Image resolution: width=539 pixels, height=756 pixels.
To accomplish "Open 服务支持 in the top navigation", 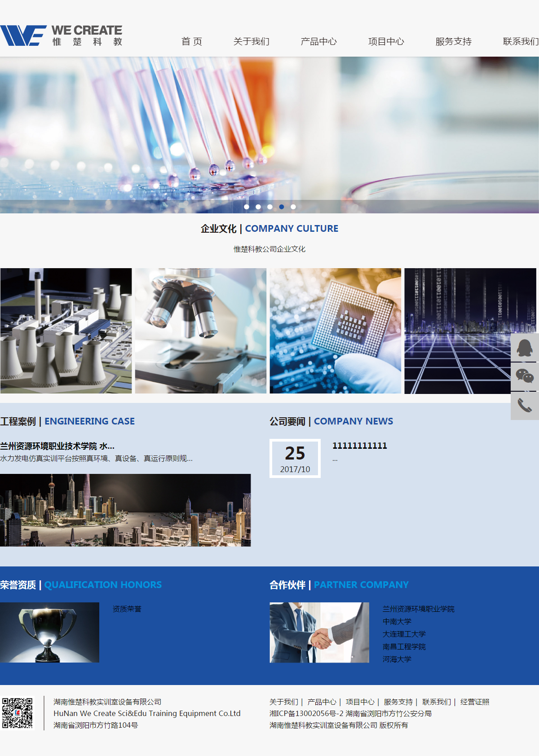I will (454, 41).
